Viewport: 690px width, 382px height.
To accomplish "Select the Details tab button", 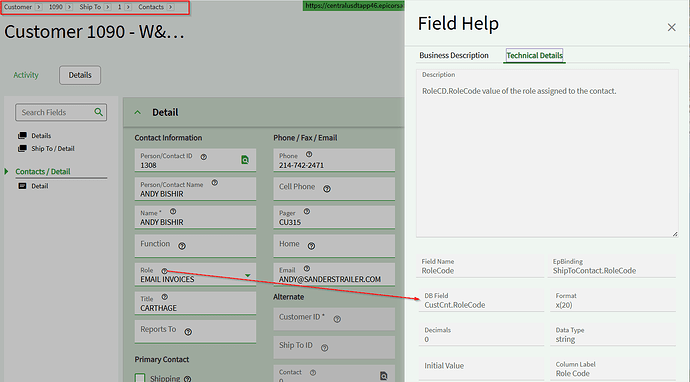I will 80,75.
